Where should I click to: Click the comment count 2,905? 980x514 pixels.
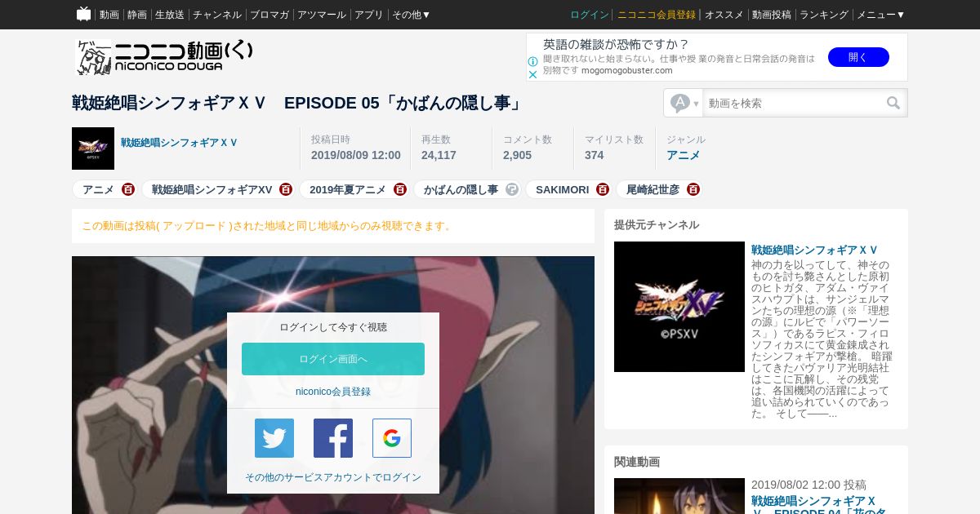(517, 155)
